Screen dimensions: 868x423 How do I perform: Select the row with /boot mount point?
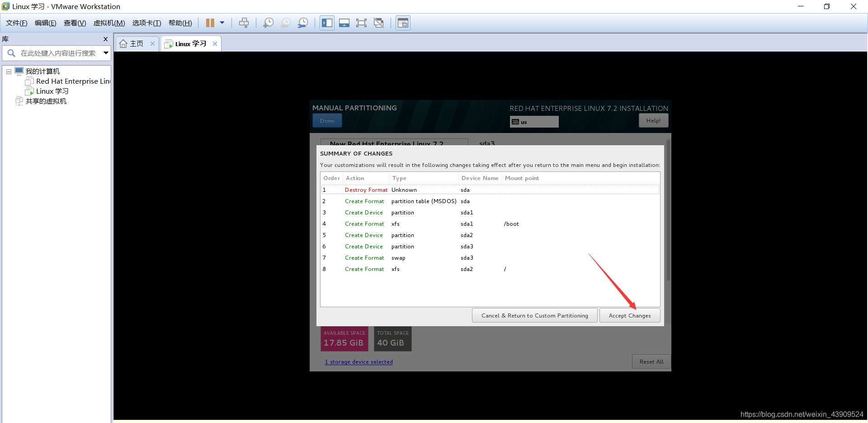pos(490,224)
